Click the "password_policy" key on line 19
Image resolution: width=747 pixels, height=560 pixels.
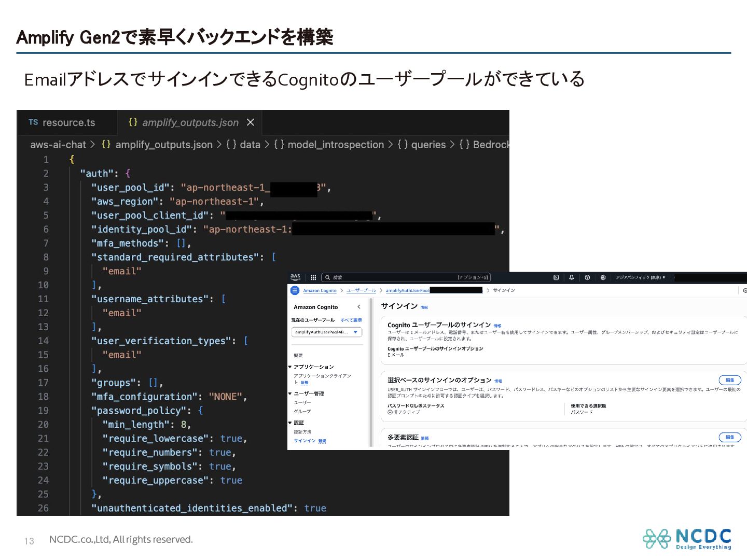pyautogui.click(x=140, y=411)
